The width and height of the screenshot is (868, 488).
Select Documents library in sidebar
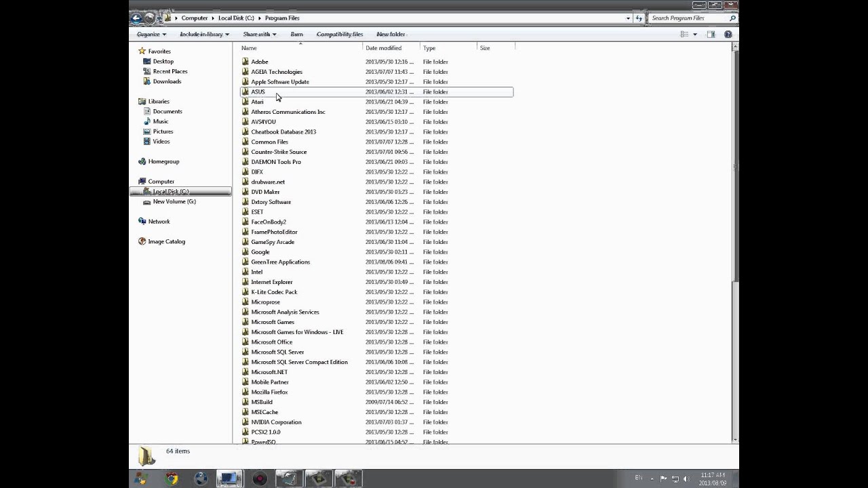167,111
